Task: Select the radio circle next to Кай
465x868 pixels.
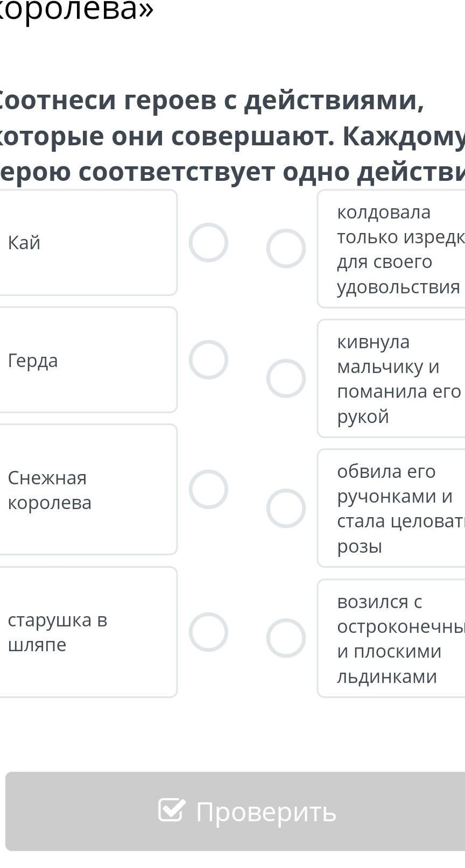Action: coord(208,242)
